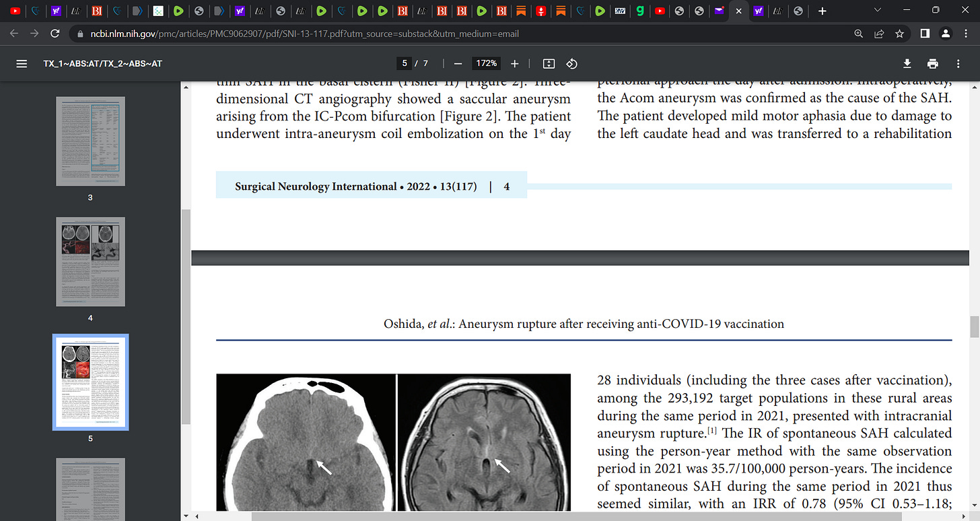Open the Chrome profile avatar
This screenshot has height=521, width=980.
click(946, 34)
